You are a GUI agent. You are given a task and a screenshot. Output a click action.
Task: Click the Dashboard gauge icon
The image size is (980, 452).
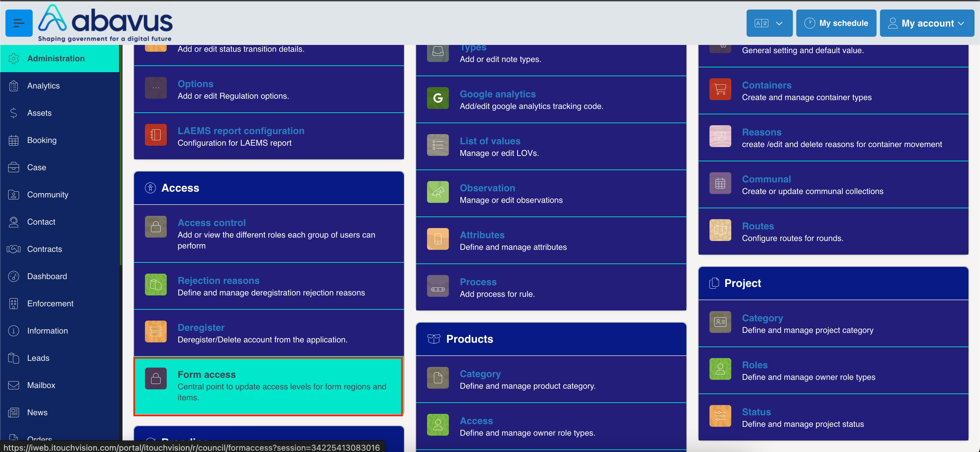[14, 276]
